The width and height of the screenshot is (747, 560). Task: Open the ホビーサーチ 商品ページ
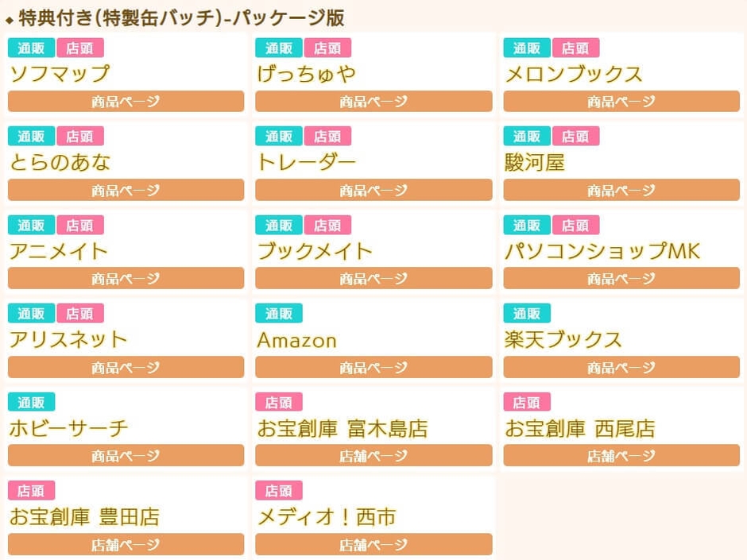pyautogui.click(x=125, y=455)
